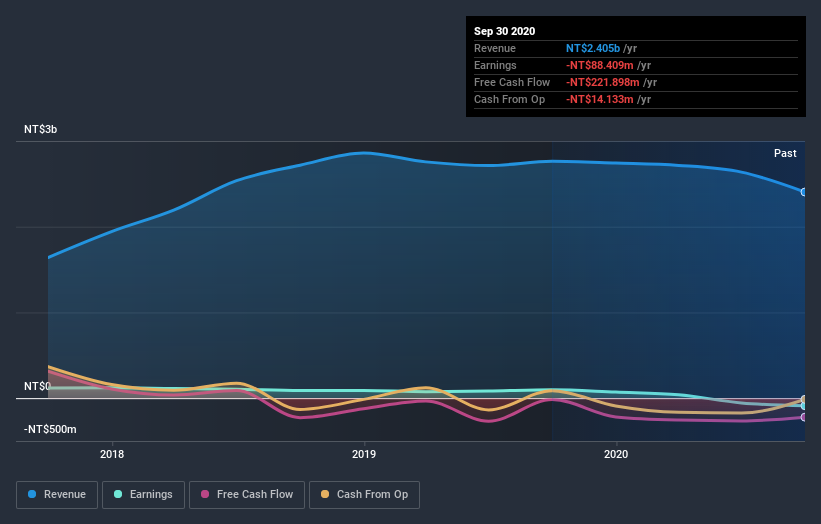Click the Past label in chart
Image resolution: width=821 pixels, height=524 pixels.
click(785, 153)
